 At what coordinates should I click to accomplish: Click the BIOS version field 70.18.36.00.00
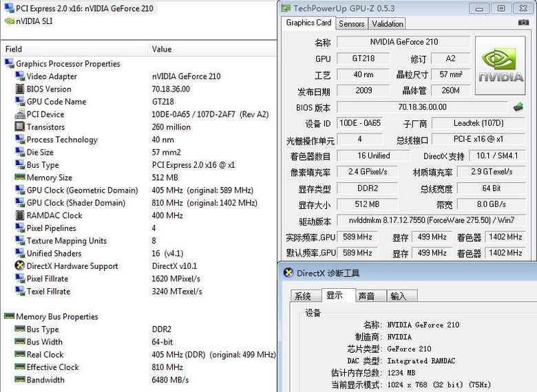[422, 107]
